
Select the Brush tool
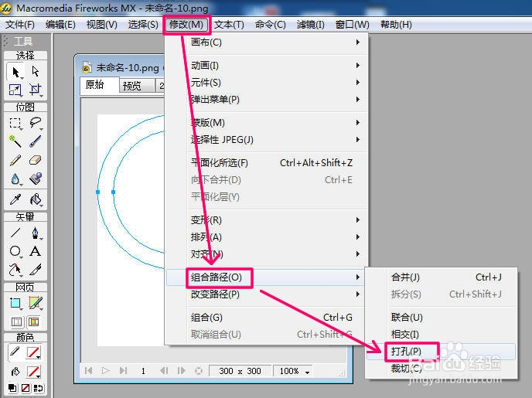coord(35,141)
